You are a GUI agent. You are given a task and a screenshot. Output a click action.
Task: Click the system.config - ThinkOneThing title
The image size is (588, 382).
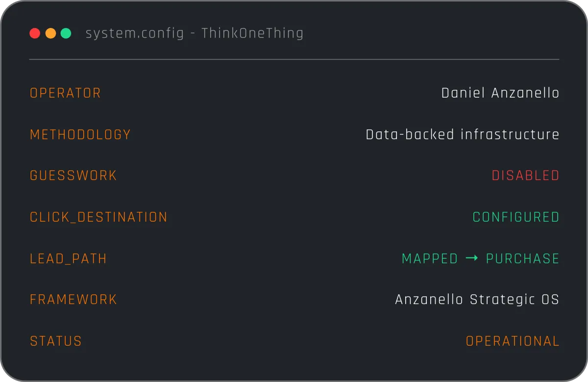195,33
